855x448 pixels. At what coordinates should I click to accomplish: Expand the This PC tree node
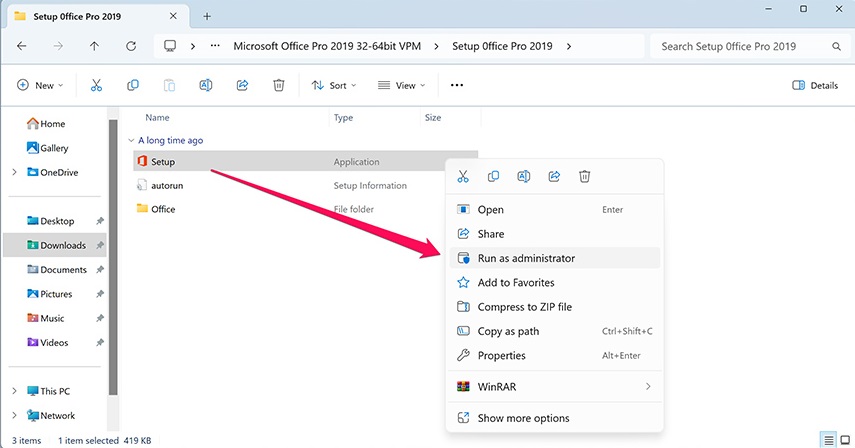pos(14,391)
